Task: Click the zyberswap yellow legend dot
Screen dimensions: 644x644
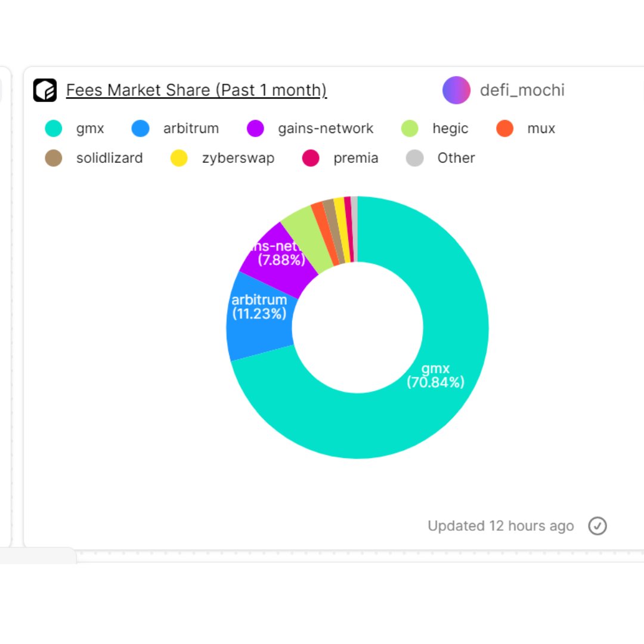Action: click(x=179, y=158)
